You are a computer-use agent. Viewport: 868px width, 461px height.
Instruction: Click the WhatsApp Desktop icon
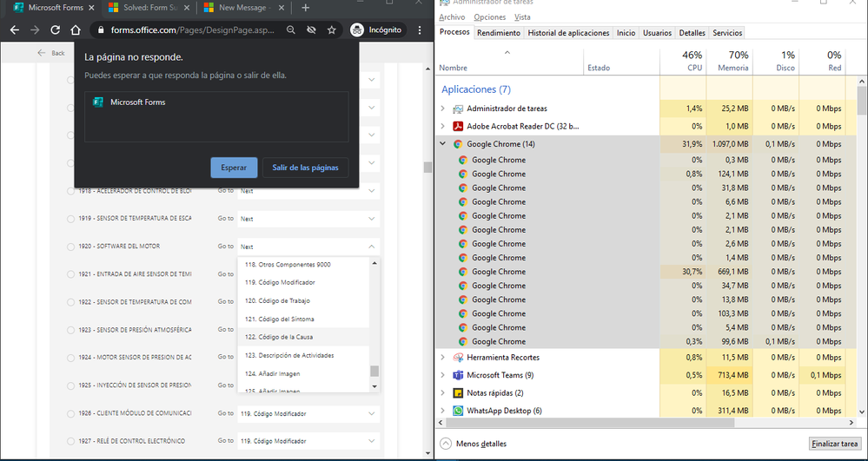(458, 411)
